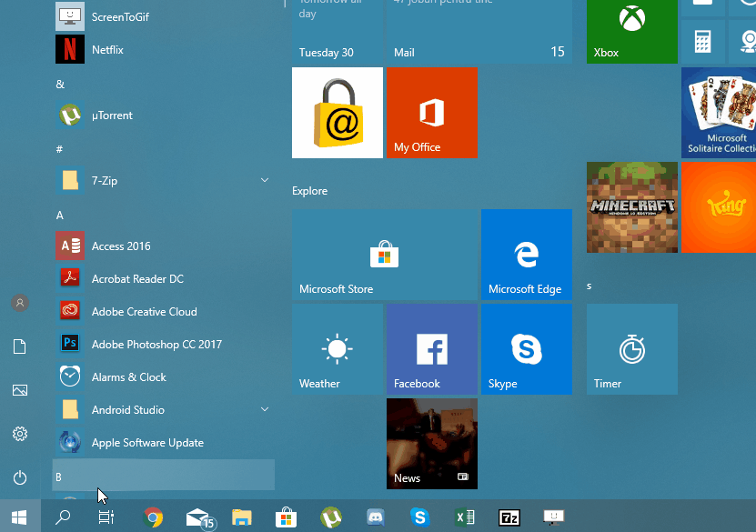Open the Explore group label
The image size is (756, 532).
(x=309, y=190)
